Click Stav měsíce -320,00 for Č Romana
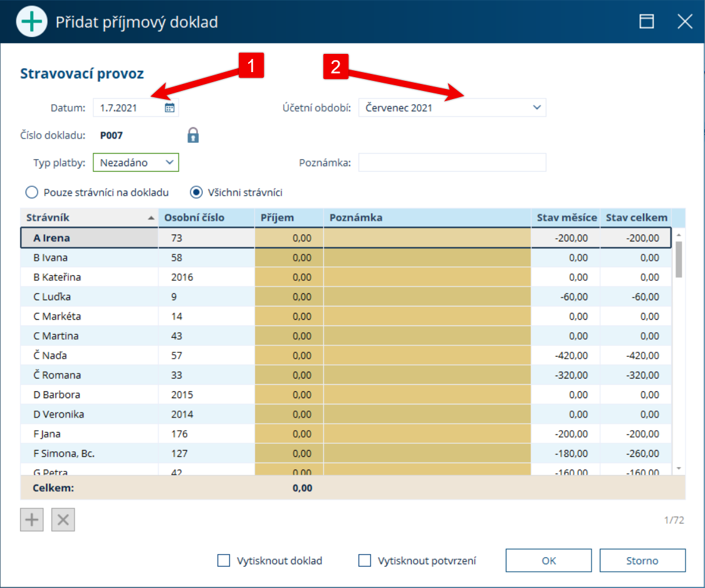Image resolution: width=705 pixels, height=588 pixels. coord(566,375)
